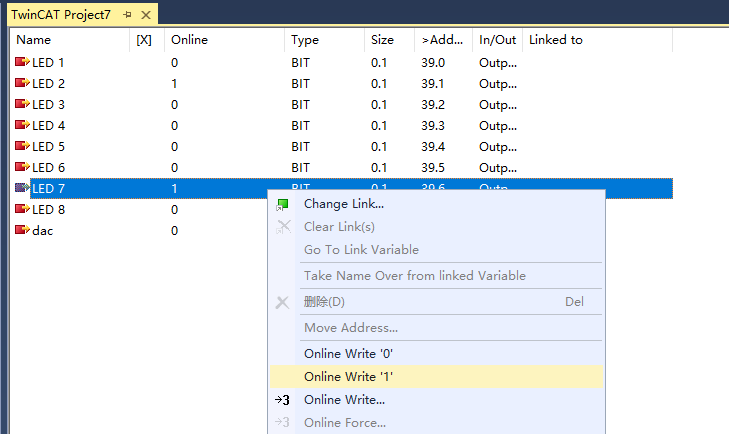Click the output variable icon next to LED 4
This screenshot has height=434, width=729.
pyautogui.click(x=22, y=125)
